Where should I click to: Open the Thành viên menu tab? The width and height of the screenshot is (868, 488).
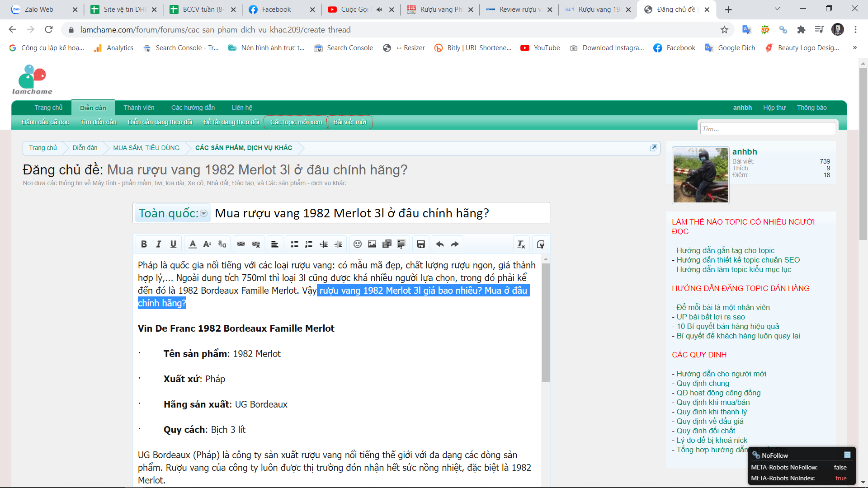(x=139, y=108)
